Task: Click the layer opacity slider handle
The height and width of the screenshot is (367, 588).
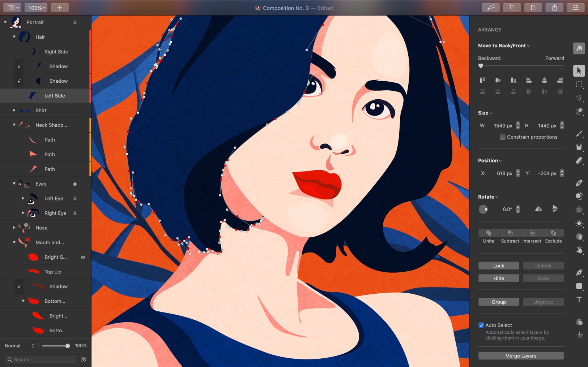Action: pyautogui.click(x=67, y=346)
